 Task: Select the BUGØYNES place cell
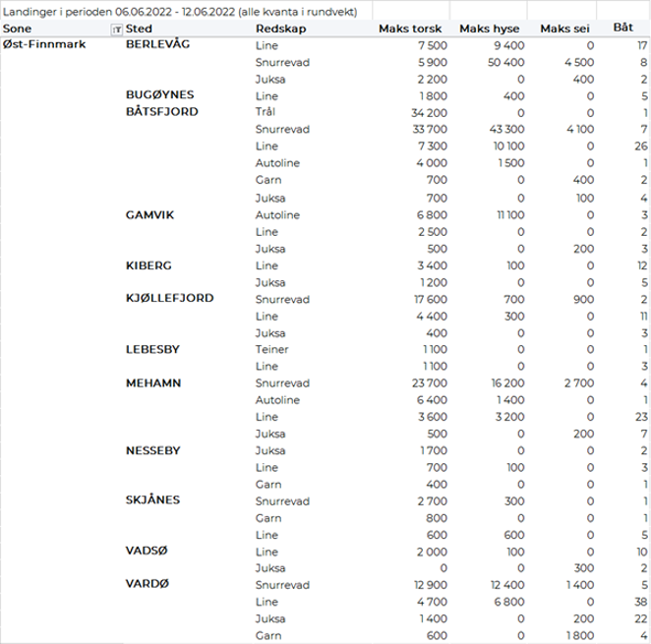[160, 95]
